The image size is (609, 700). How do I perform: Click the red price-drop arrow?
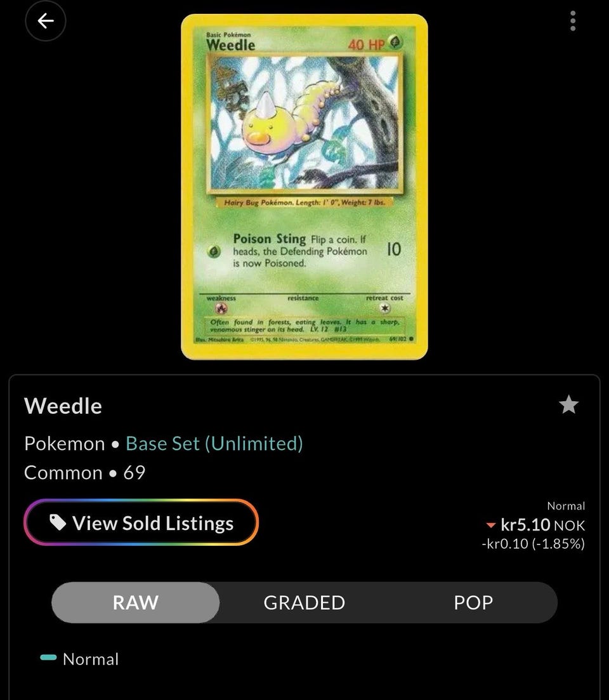pos(491,525)
